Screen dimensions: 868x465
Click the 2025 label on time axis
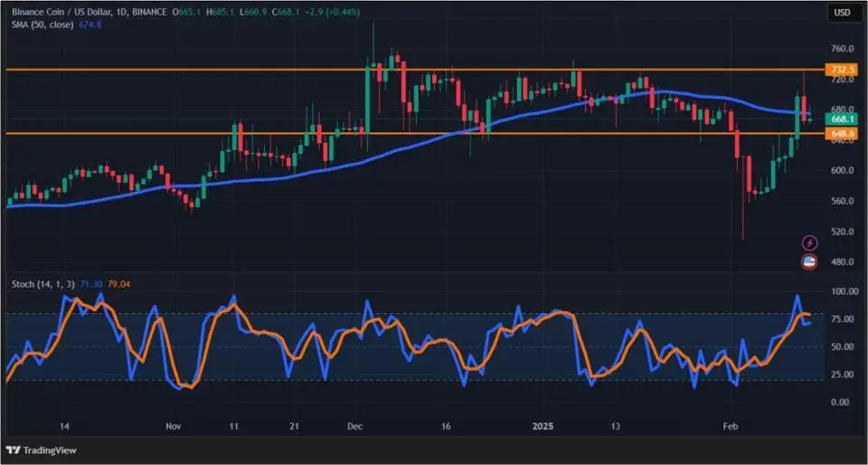click(x=542, y=427)
